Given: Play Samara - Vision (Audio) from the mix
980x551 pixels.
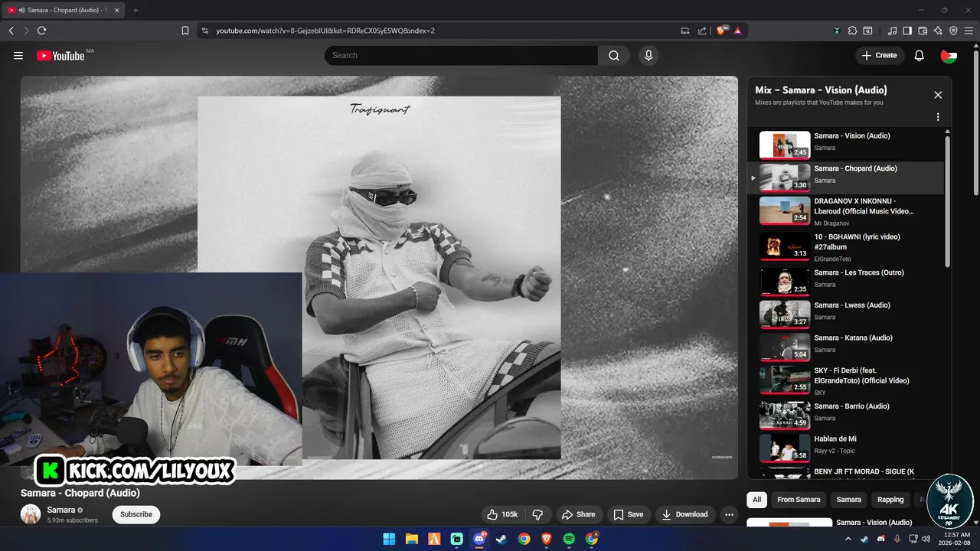Looking at the screenshot, I should pos(846,144).
